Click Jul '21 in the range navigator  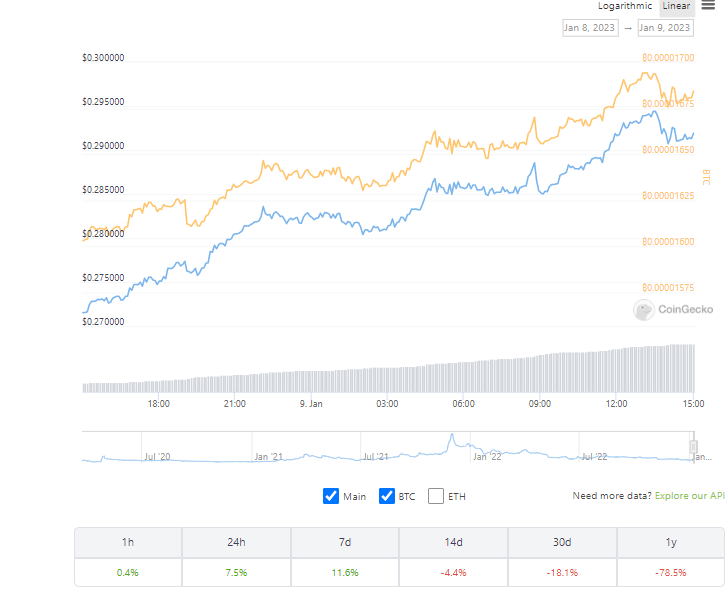point(376,456)
